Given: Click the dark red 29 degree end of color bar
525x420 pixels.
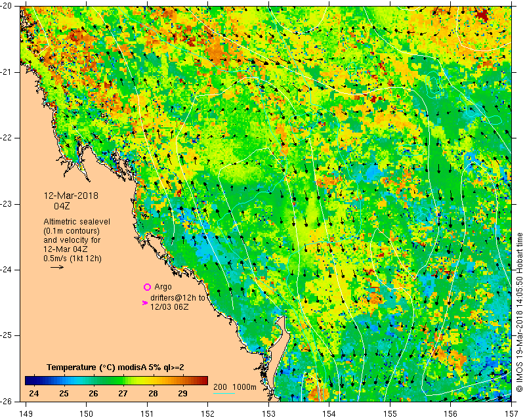Looking at the screenshot, I should pos(204,381).
